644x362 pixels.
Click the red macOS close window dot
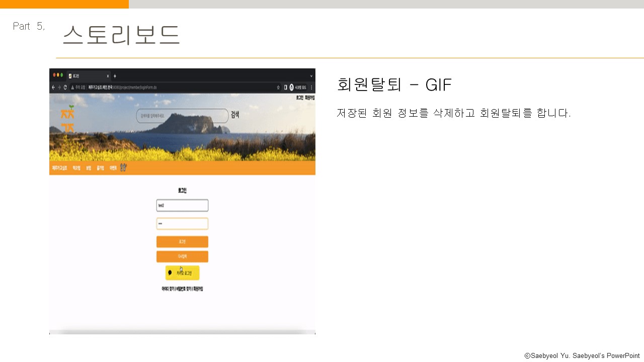tap(54, 75)
